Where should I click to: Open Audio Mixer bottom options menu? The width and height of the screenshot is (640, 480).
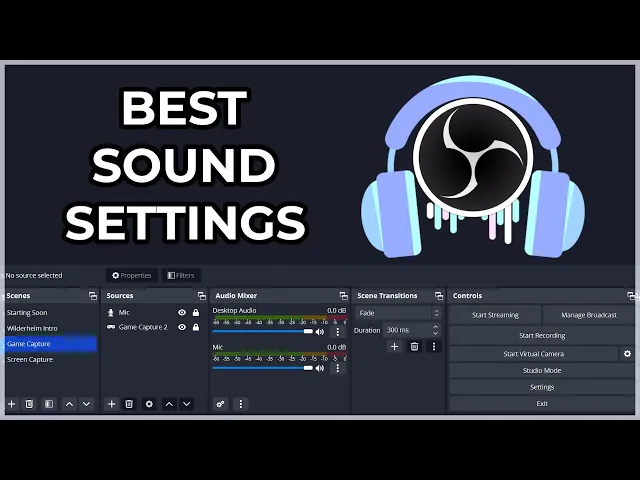241,404
